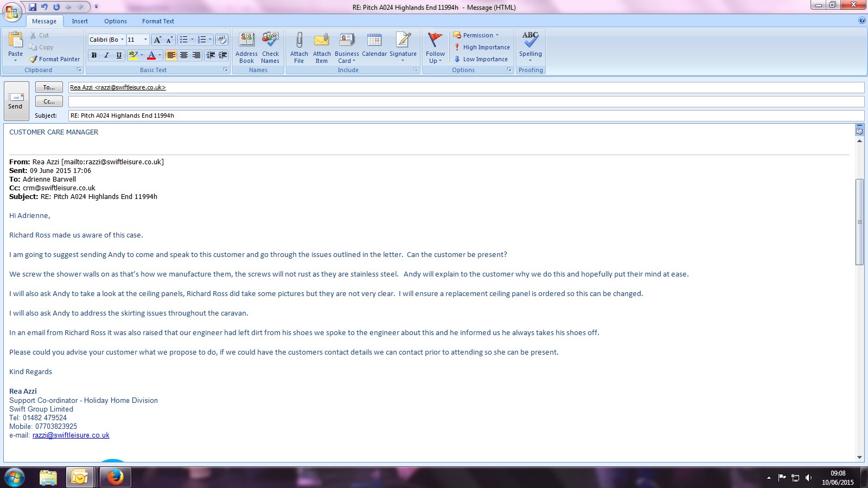Apply the yellow text highlight color
The width and height of the screenshot is (868, 488).
[x=133, y=55]
